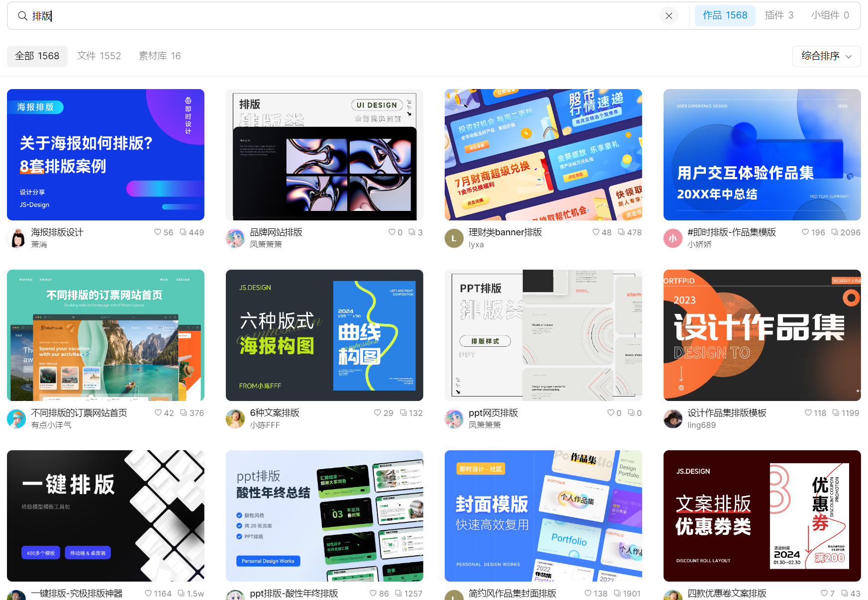Open the #即时排版-作品集模版 title link
The width and height of the screenshot is (868, 600).
pos(732,232)
